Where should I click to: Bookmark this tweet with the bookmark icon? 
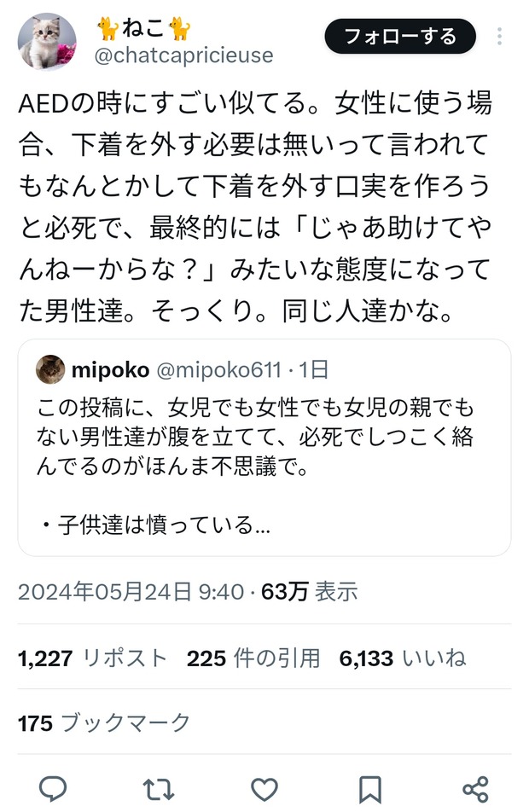pos(369,788)
